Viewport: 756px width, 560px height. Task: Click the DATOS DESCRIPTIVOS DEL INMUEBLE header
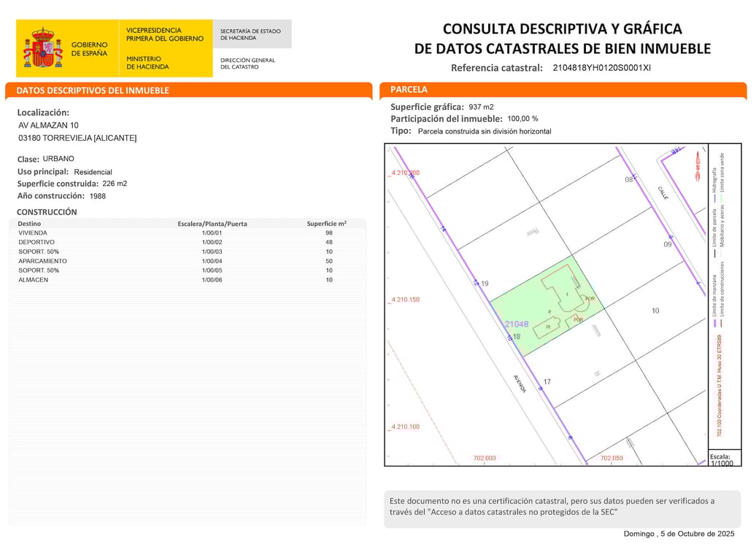point(93,90)
